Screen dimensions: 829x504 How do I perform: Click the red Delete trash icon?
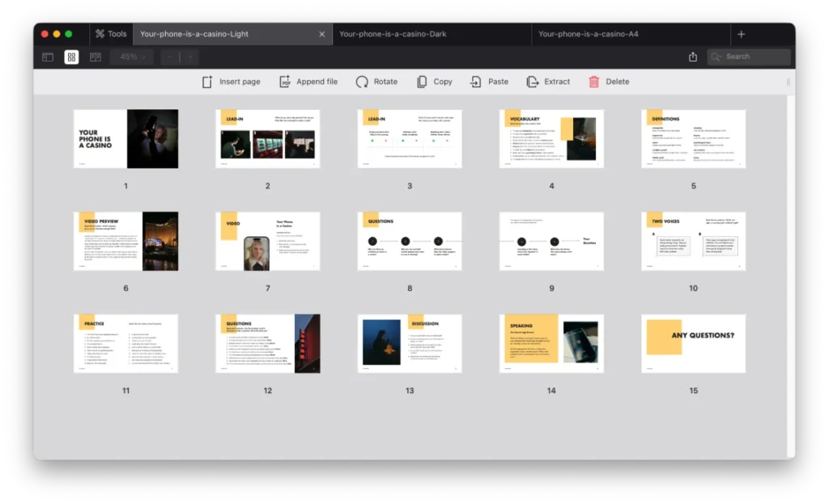point(594,82)
